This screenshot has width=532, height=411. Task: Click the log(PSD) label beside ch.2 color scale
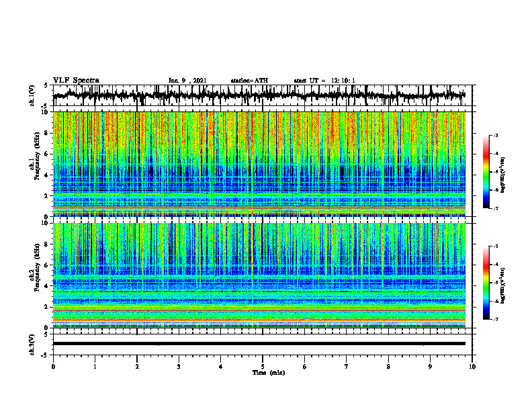pos(503,285)
